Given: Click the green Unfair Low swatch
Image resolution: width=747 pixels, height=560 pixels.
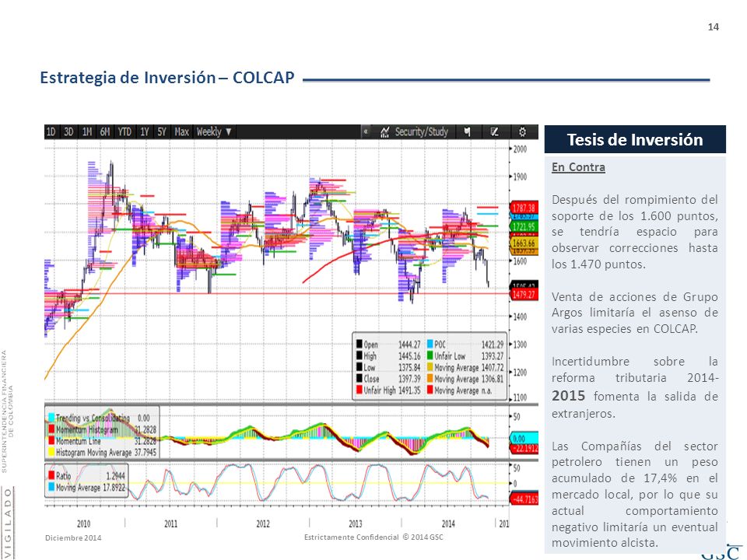Looking at the screenshot, I should coord(430,355).
